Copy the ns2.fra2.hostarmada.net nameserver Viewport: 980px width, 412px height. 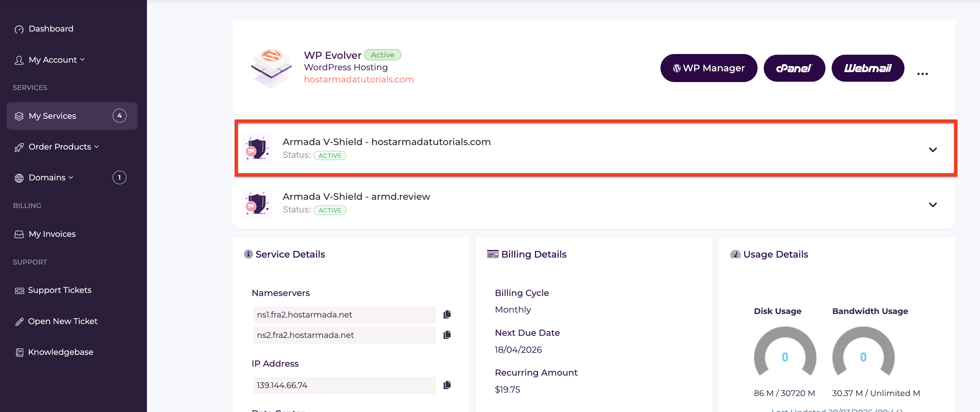[x=447, y=335]
